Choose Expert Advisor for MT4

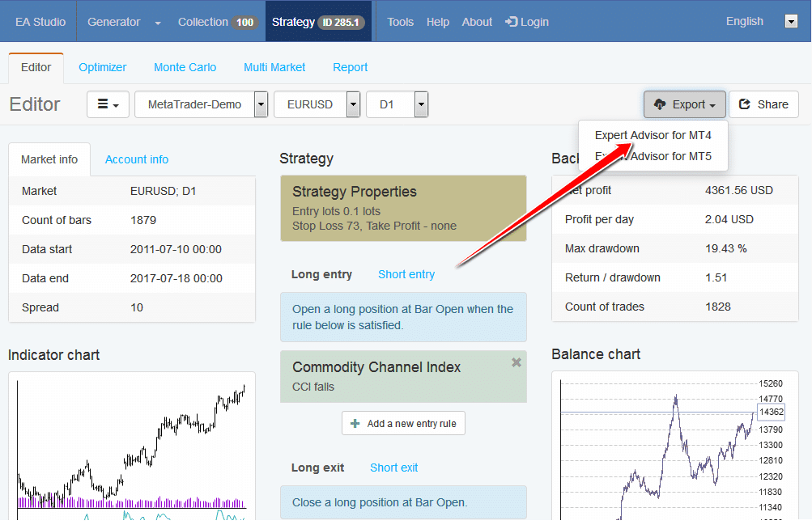[x=653, y=135]
